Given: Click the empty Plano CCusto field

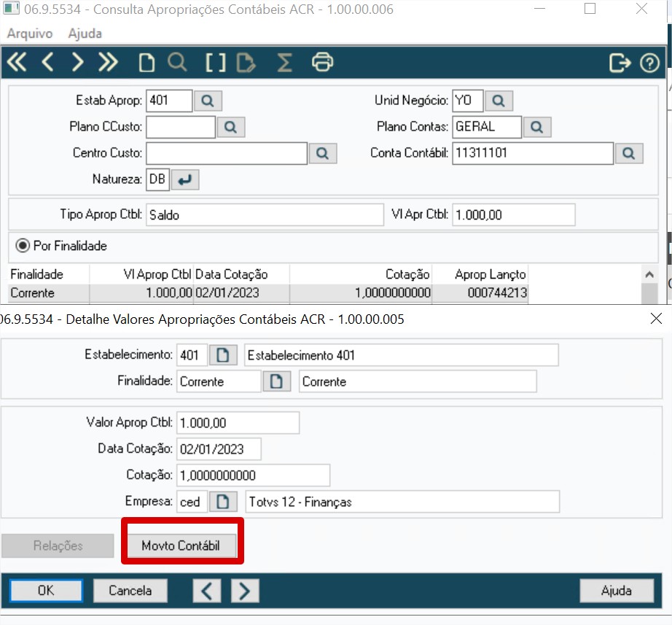Looking at the screenshot, I should (181, 127).
